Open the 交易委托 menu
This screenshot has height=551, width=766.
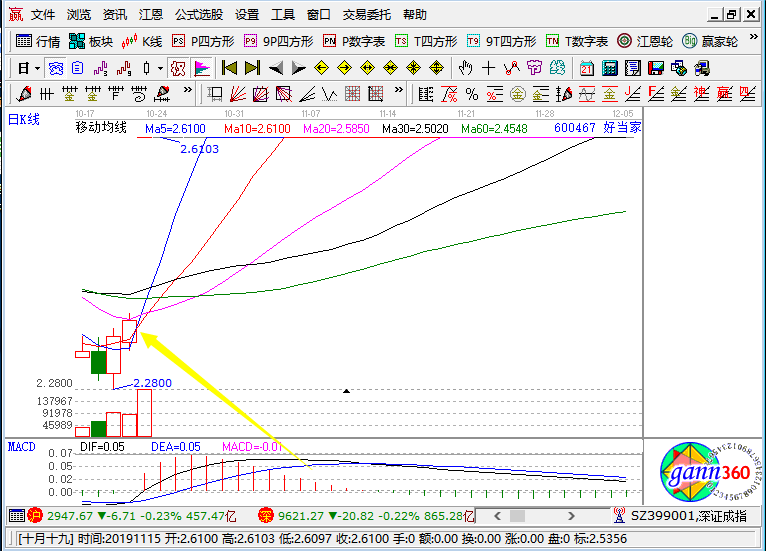tap(366, 15)
